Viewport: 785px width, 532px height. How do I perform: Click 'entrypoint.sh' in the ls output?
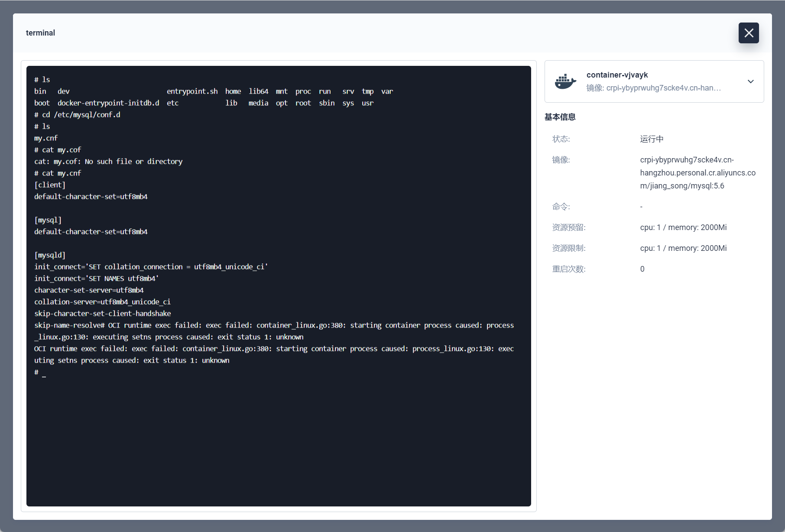(x=192, y=91)
